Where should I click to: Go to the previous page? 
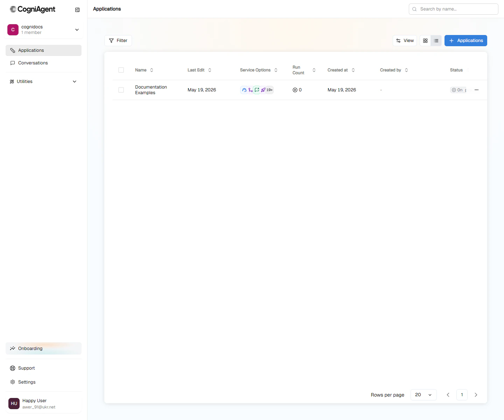[448, 395]
